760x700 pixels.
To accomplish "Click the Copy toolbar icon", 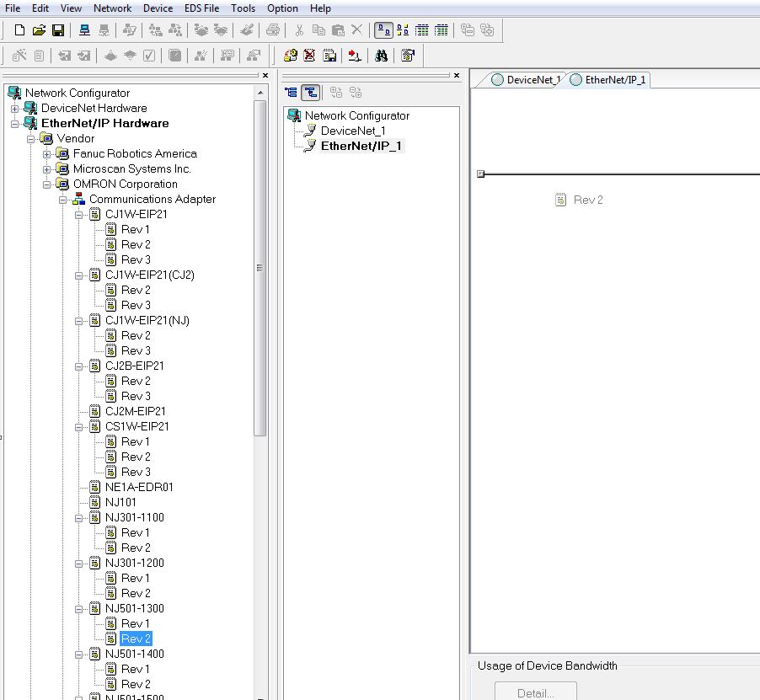I will click(318, 30).
